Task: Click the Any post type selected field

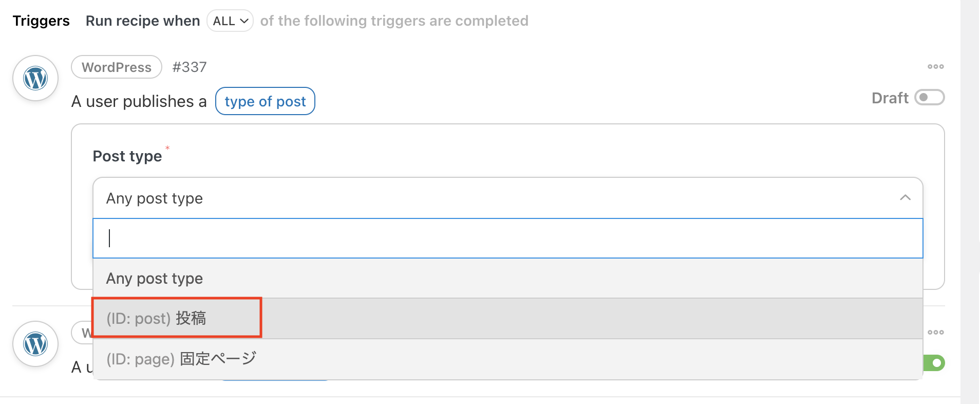Action: click(507, 198)
